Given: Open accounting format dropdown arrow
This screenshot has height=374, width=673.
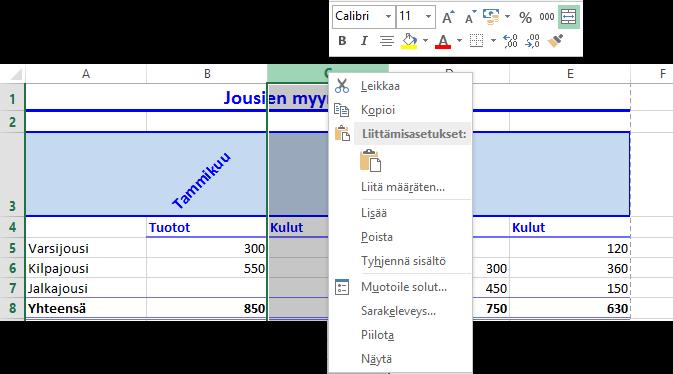Looking at the screenshot, I should tap(507, 17).
